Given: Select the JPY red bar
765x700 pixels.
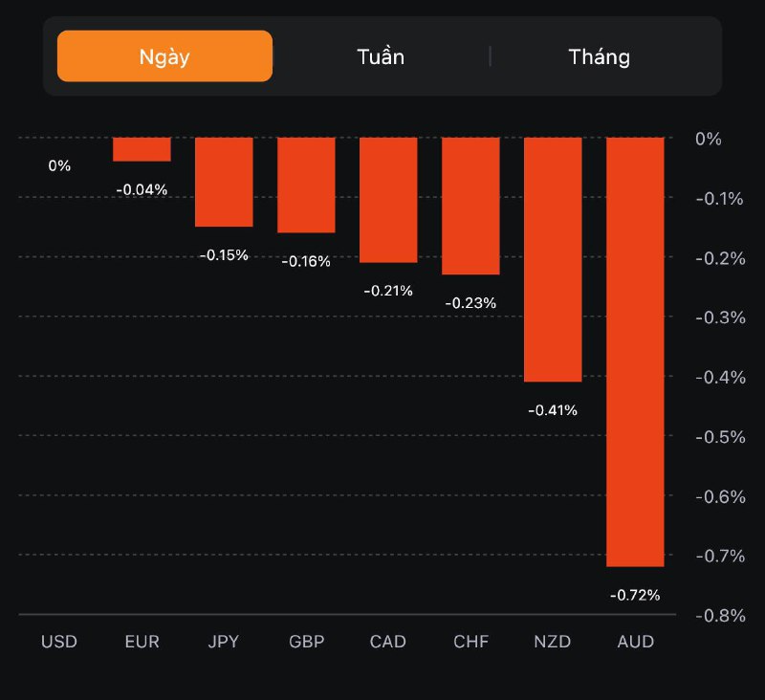Looking at the screenshot, I should (224, 182).
